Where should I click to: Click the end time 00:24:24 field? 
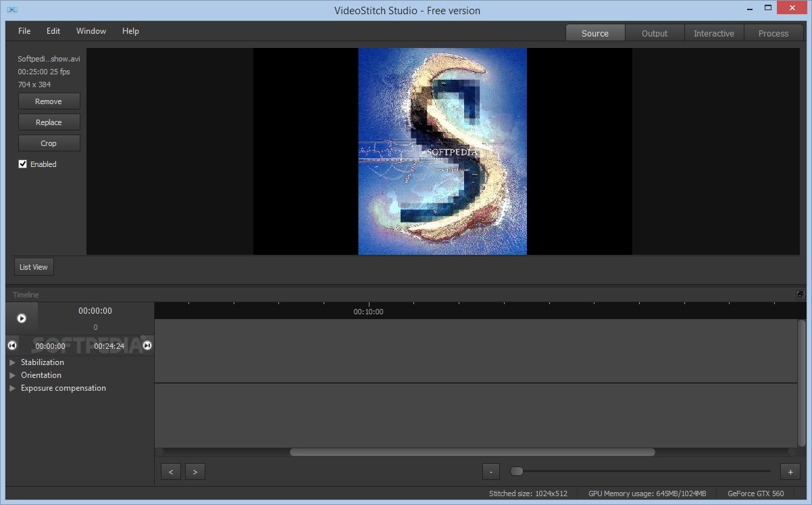tap(109, 346)
